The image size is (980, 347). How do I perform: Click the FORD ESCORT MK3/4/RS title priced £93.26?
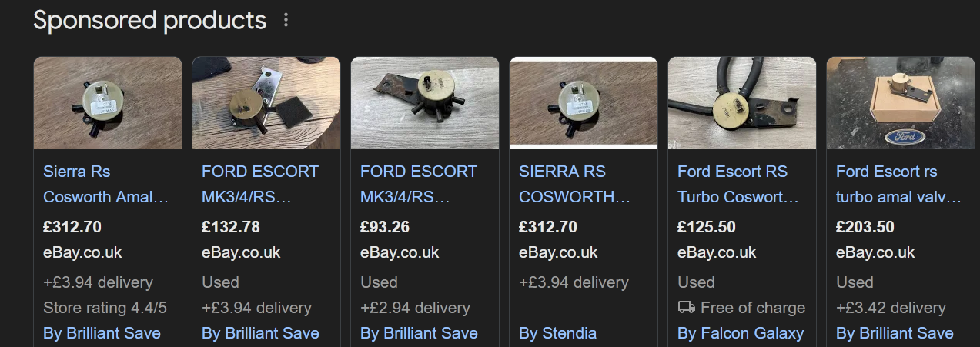click(x=418, y=184)
